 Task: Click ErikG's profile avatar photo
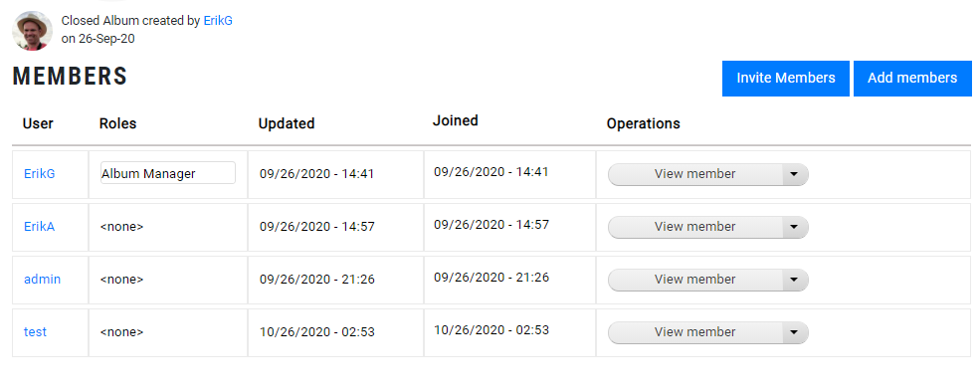(33, 30)
